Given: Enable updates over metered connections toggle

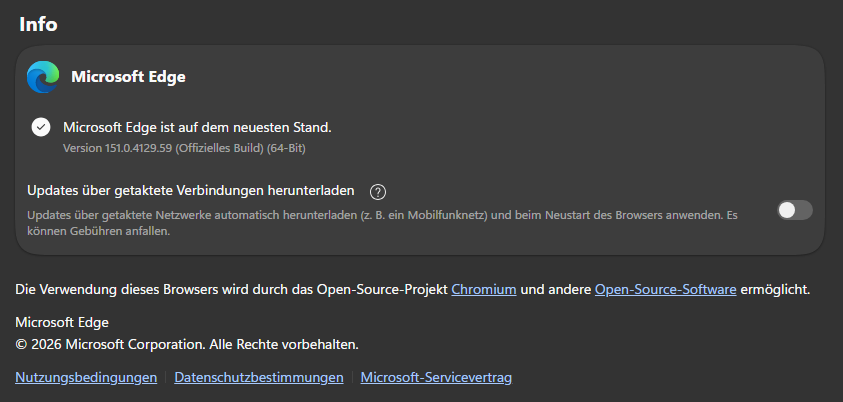Looking at the screenshot, I should (x=795, y=210).
